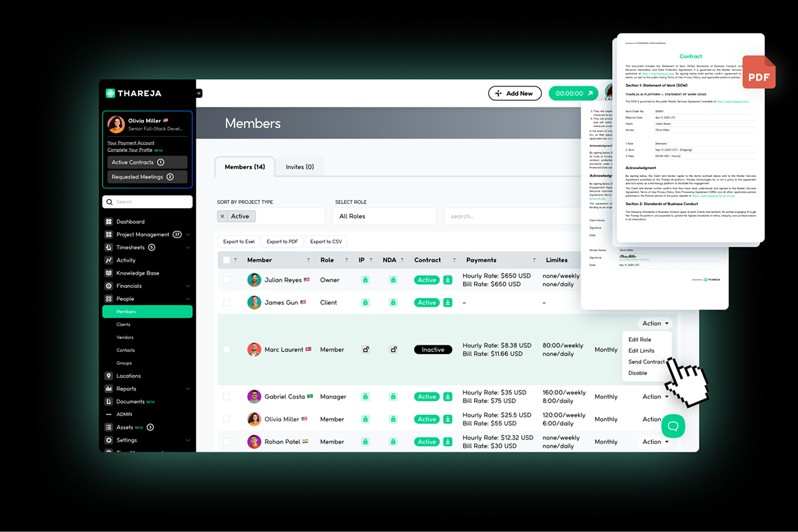
Task: Click the Export to PDF button
Action: (x=282, y=242)
